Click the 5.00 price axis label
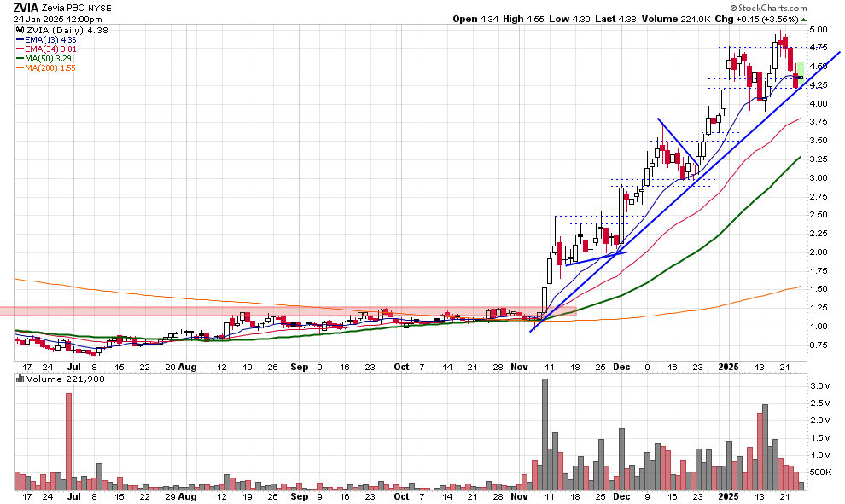The width and height of the screenshot is (845, 504). 818,30
